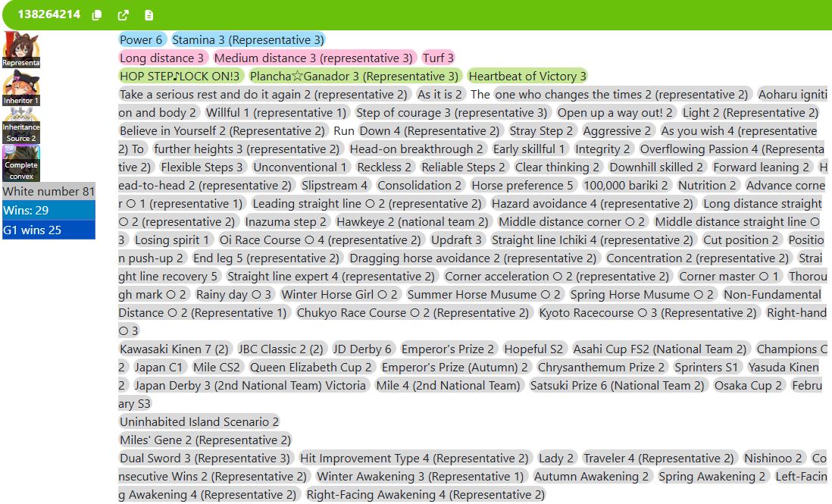Select the Inheritance Source 2 portrait

21,126
